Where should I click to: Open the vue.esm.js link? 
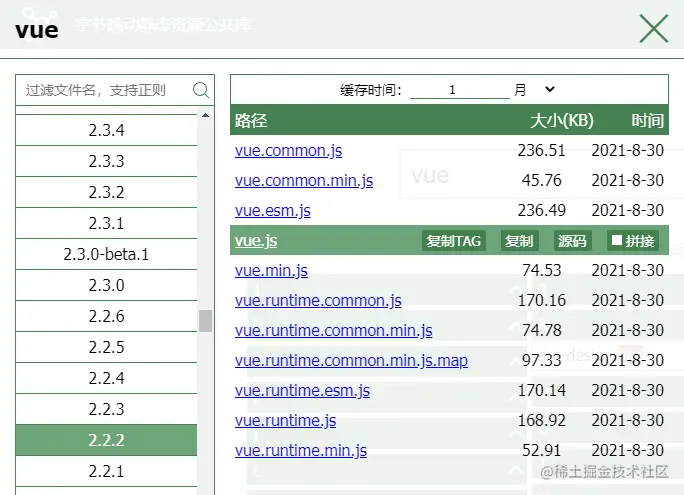(x=273, y=211)
